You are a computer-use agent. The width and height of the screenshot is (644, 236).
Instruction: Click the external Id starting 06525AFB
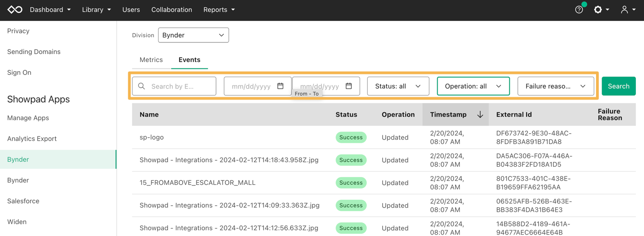point(534,205)
